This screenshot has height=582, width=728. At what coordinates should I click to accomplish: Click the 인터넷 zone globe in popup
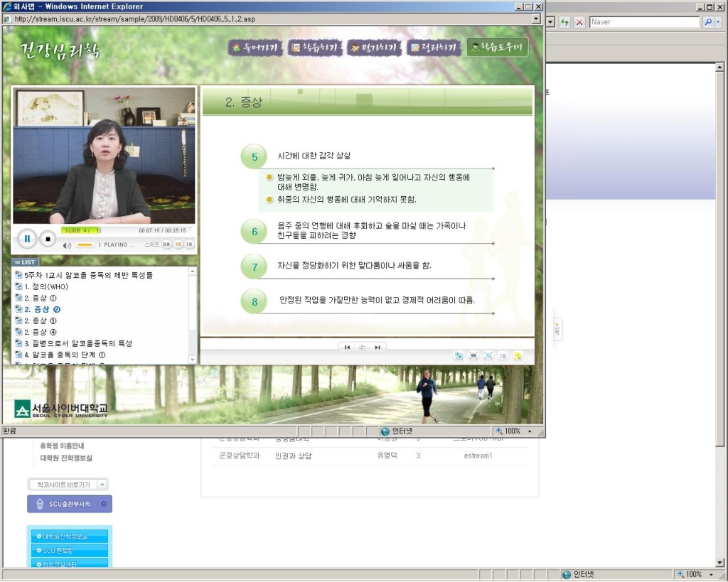coord(385,431)
